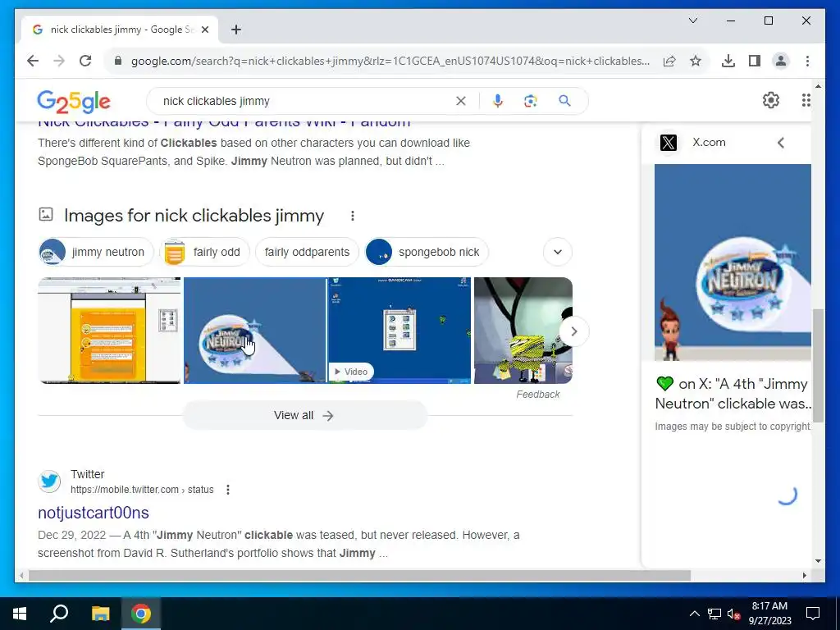This screenshot has width=840, height=630.
Task: Open options for Images section
Action: tap(353, 216)
